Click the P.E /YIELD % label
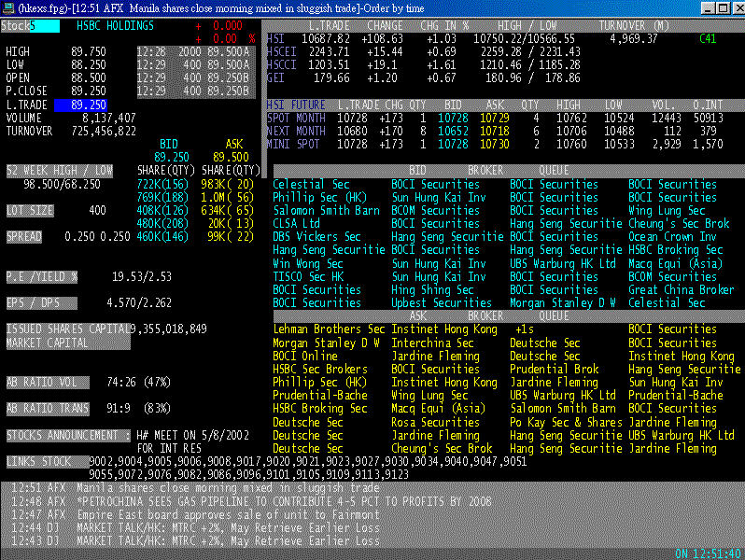745x560 pixels. (x=42, y=276)
